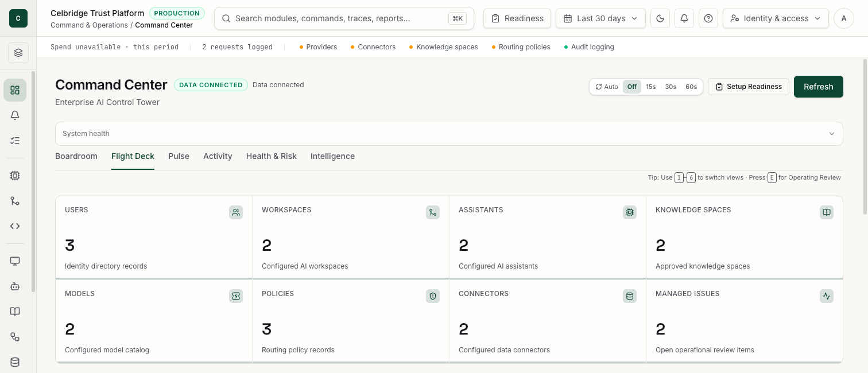Screen dimensions: 868x373
Task: Click the Providers status indicator
Action: pyautogui.click(x=318, y=47)
